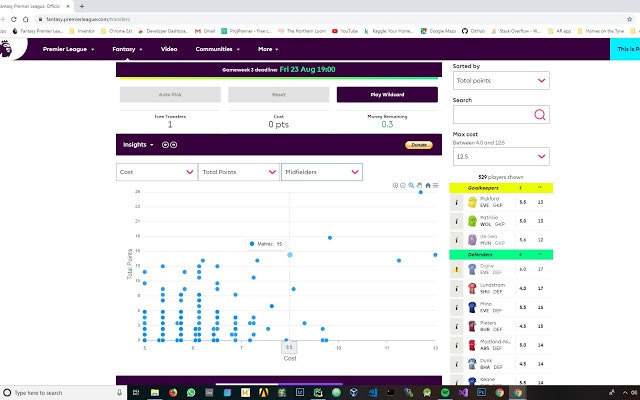Open the Total Points axis dropdown

pyautogui.click(x=239, y=172)
